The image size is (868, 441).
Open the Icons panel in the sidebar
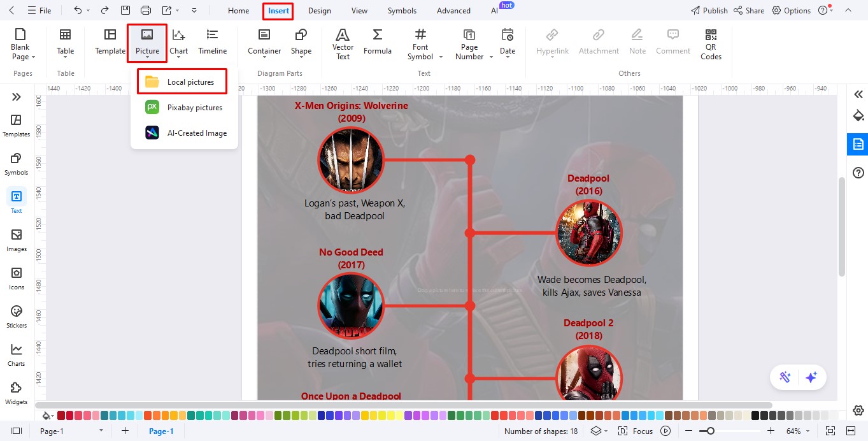17,278
